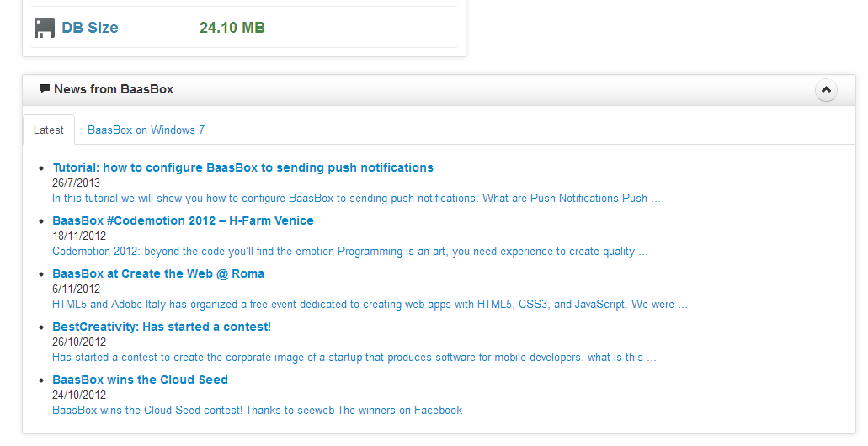The height and width of the screenshot is (446, 868).
Task: Click the HTML5 and Adobe Italy excerpt
Action: 370,305
